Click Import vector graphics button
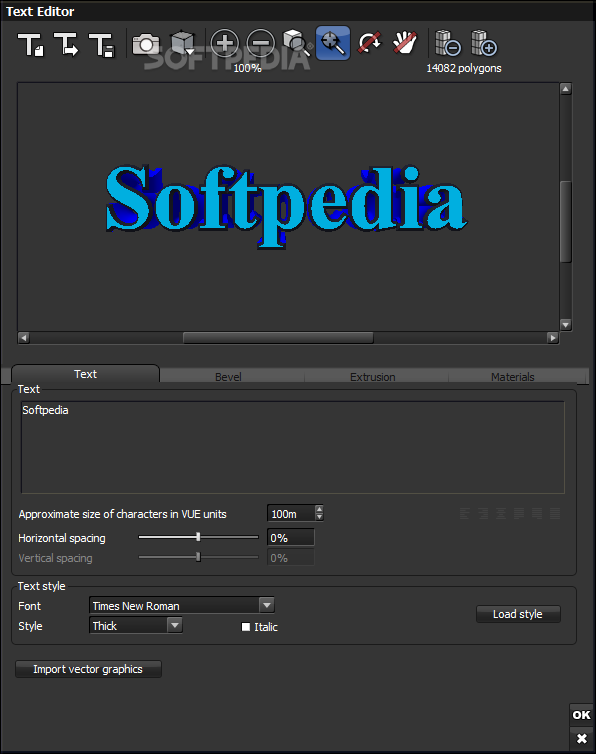596x754 pixels. pos(88,669)
